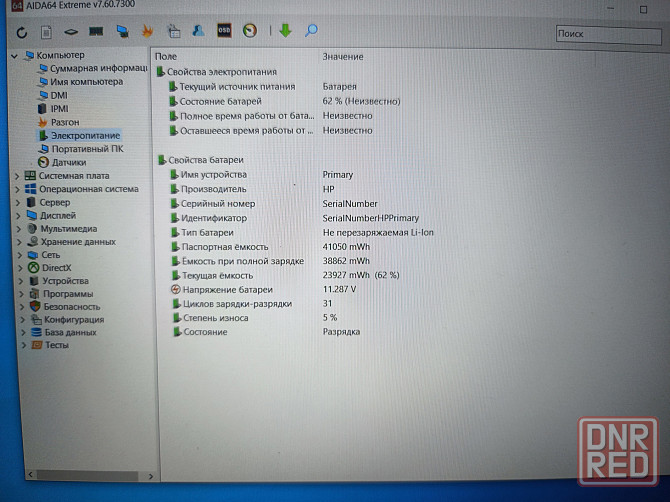The height and width of the screenshot is (502, 670).
Task: Select the Производитель row
Action: (x=252, y=189)
